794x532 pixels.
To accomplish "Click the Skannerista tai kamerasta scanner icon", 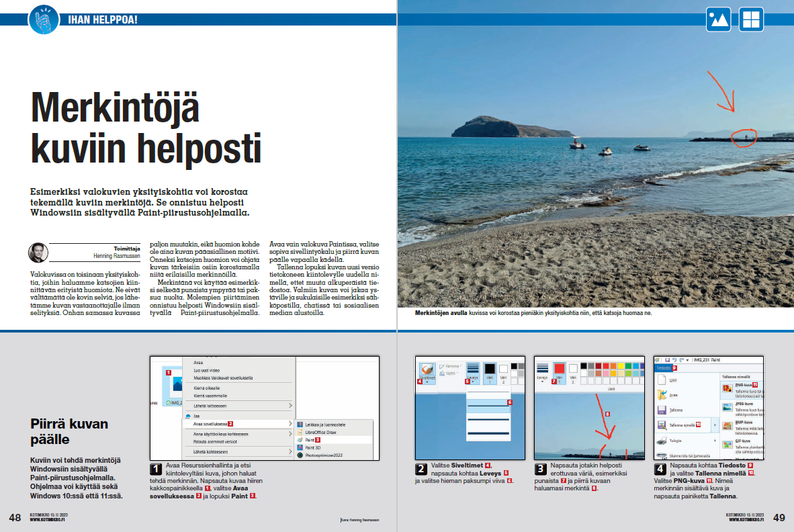I will pos(662,455).
